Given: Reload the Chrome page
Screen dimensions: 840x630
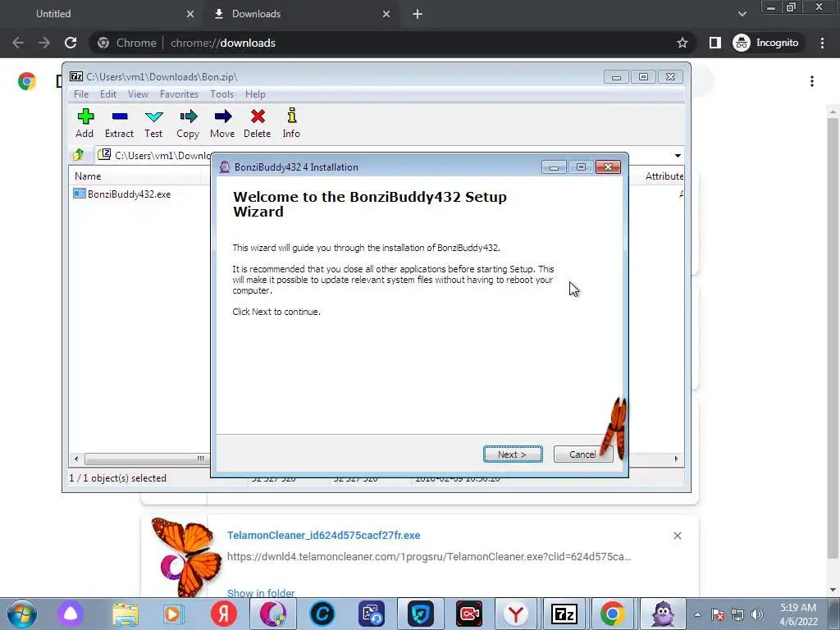Looking at the screenshot, I should click(71, 43).
